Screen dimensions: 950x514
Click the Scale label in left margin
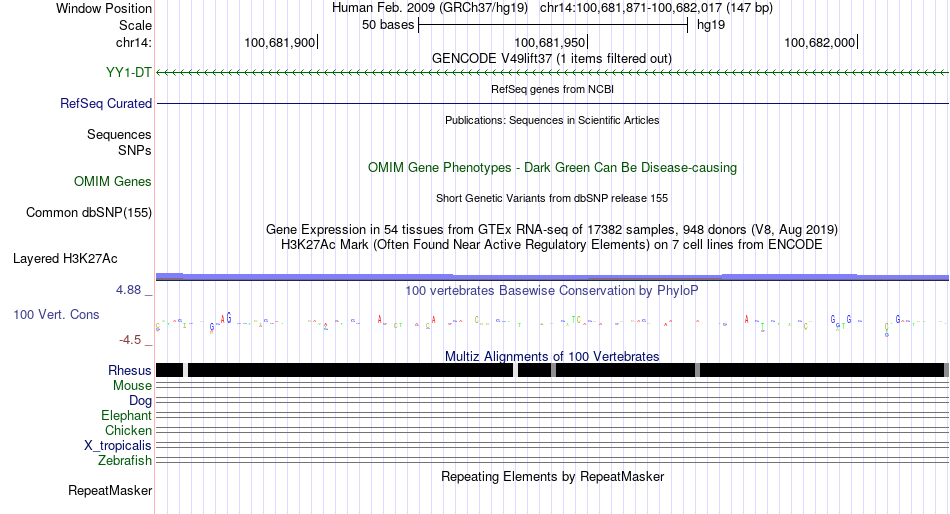click(135, 25)
